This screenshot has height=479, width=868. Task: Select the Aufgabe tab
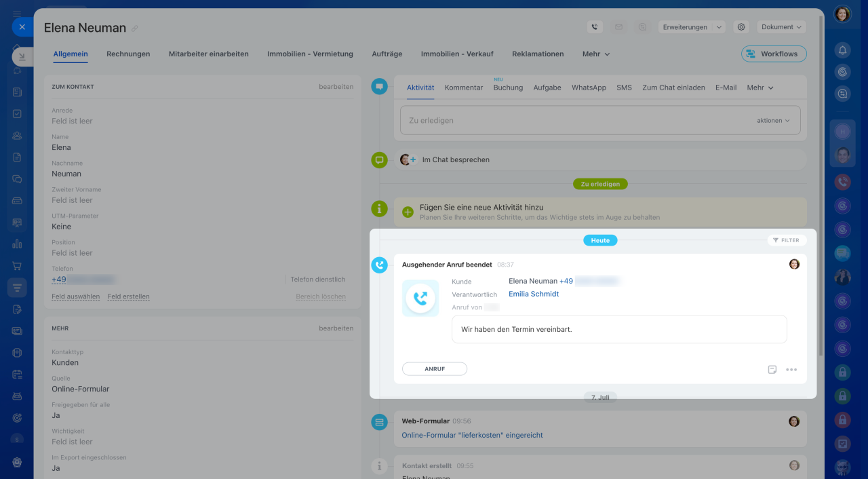[x=547, y=88]
